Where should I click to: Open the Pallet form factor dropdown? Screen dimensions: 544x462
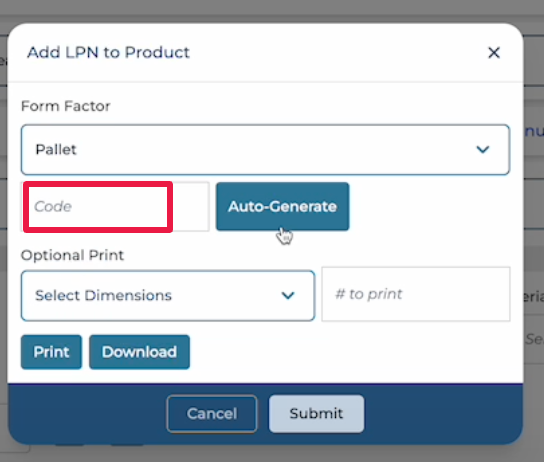[x=265, y=149]
